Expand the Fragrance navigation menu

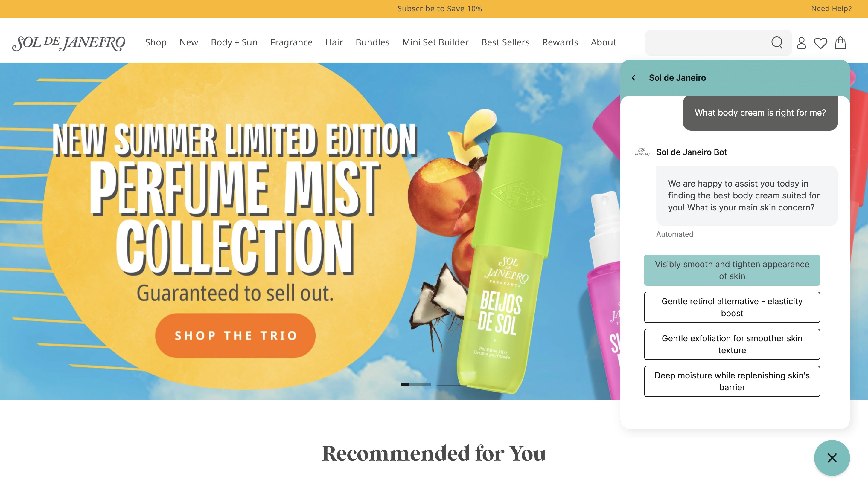tap(291, 42)
